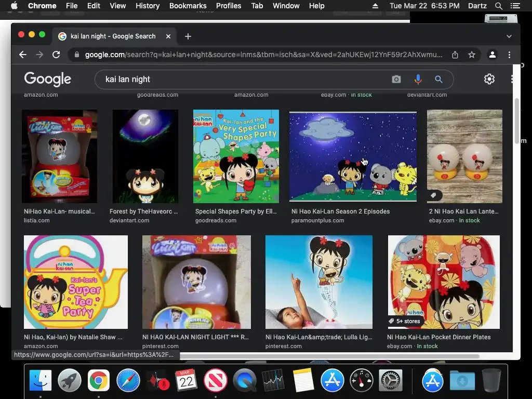
Task: Open the NI HAO KAI-LAN NIGHT LIGHT image
Action: pyautogui.click(x=196, y=282)
